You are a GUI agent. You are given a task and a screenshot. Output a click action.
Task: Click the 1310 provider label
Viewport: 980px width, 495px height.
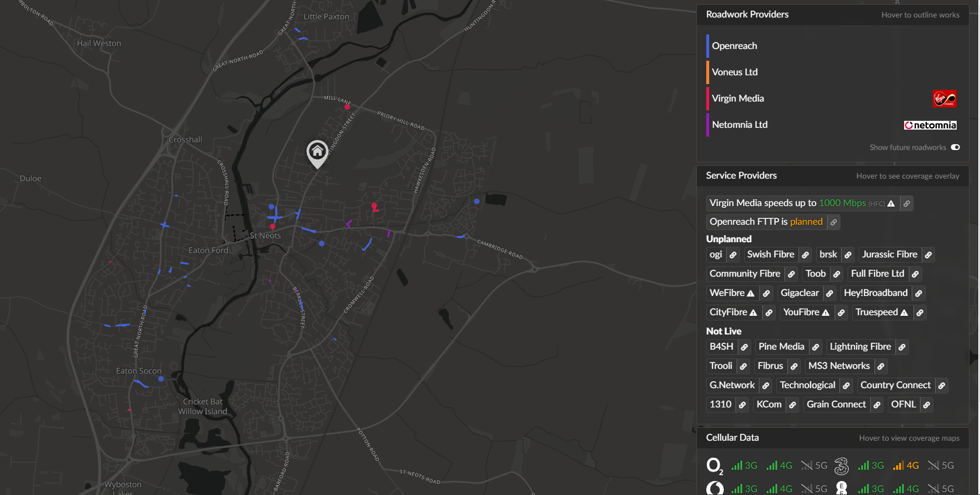coord(720,405)
